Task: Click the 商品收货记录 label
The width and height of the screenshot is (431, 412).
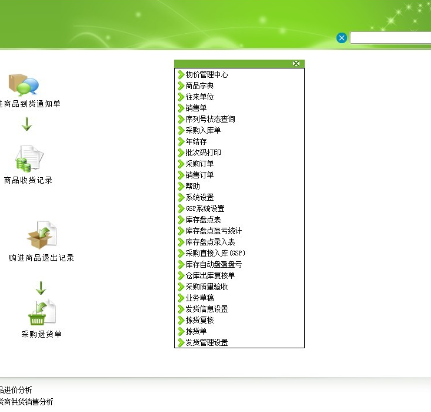Action: click(x=28, y=180)
